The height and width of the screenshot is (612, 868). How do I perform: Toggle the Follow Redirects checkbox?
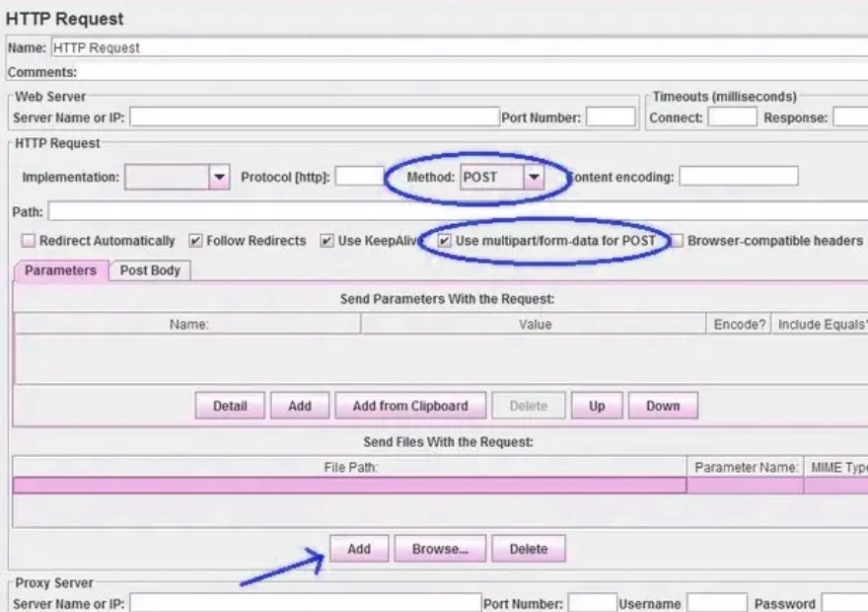195,241
